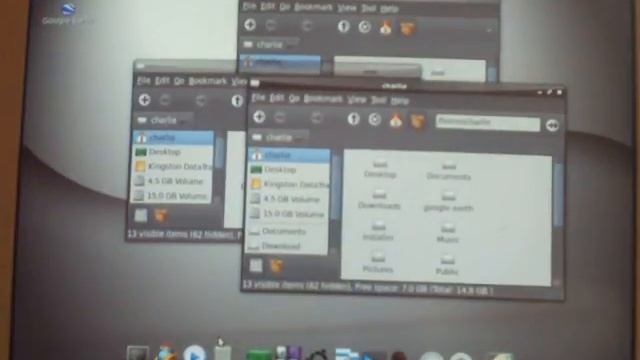Open Edit menu in middle-left window
The width and height of the screenshot is (640, 360).
click(162, 81)
